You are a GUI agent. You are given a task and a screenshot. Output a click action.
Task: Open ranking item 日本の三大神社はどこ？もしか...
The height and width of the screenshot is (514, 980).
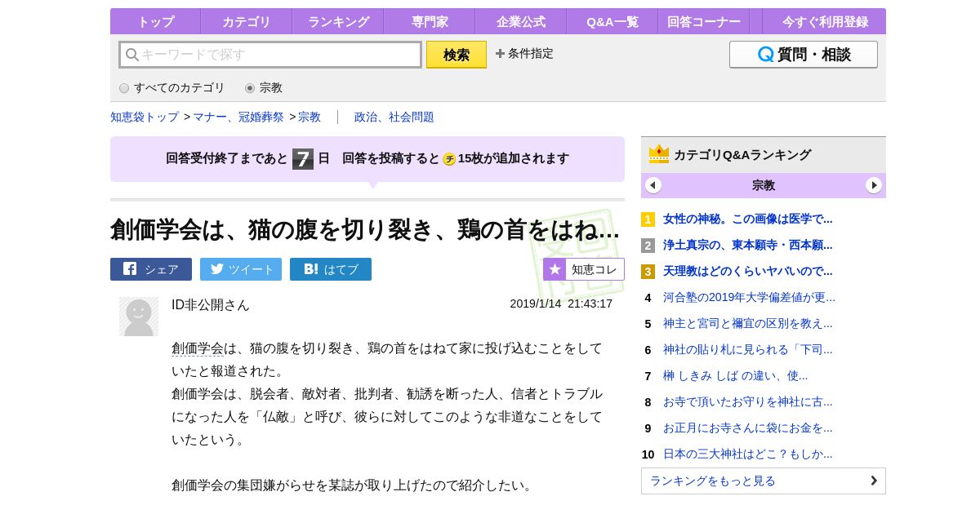pos(748,454)
